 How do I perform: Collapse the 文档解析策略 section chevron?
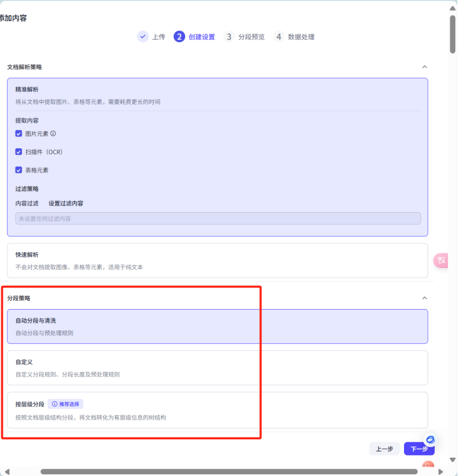click(x=424, y=67)
